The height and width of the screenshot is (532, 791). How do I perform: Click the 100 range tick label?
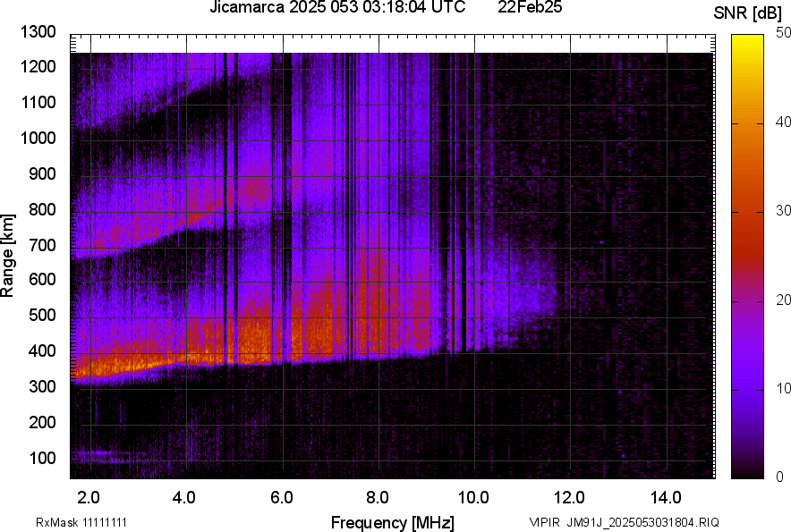pyautogui.click(x=42, y=458)
